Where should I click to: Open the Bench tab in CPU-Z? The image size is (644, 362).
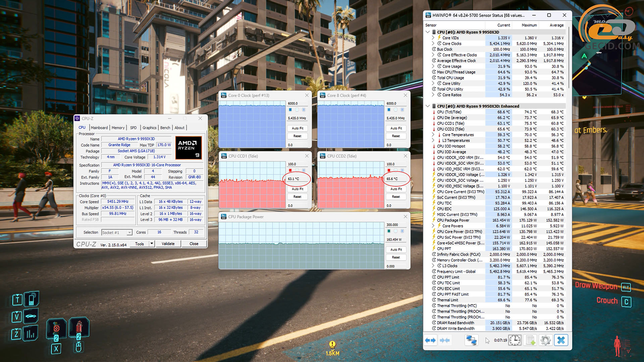point(165,128)
